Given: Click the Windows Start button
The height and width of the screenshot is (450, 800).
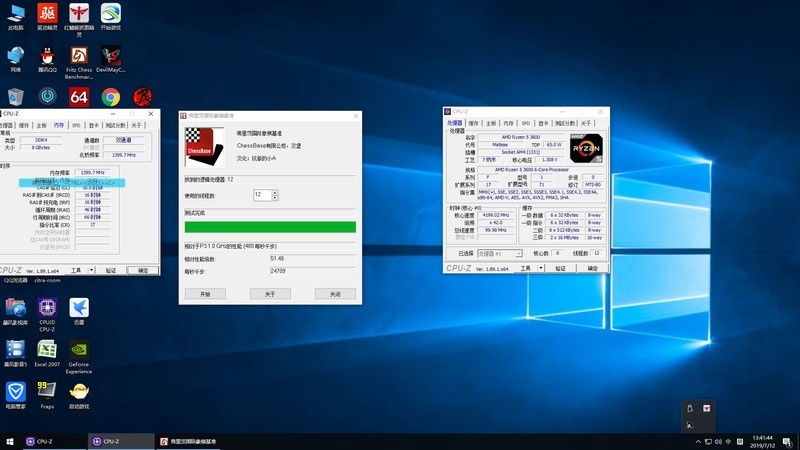Looking at the screenshot, I should pyautogui.click(x=10, y=441).
